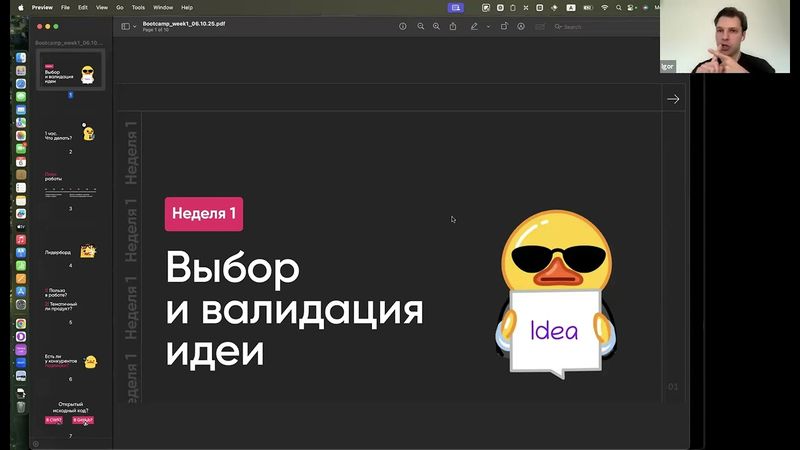Click the arrow icon at slide top right
The width and height of the screenshot is (800, 450).
[673, 99]
